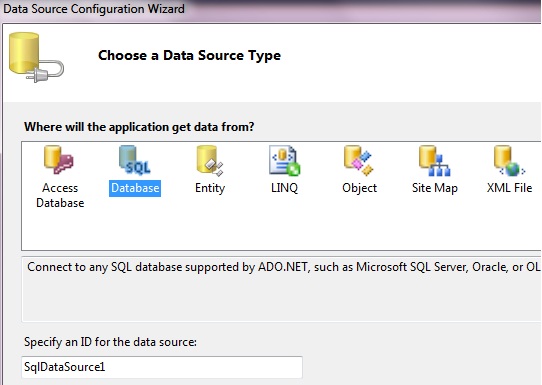Image resolution: width=542 pixels, height=385 pixels.
Task: Select the LINQ data source icon
Action: [x=284, y=160]
